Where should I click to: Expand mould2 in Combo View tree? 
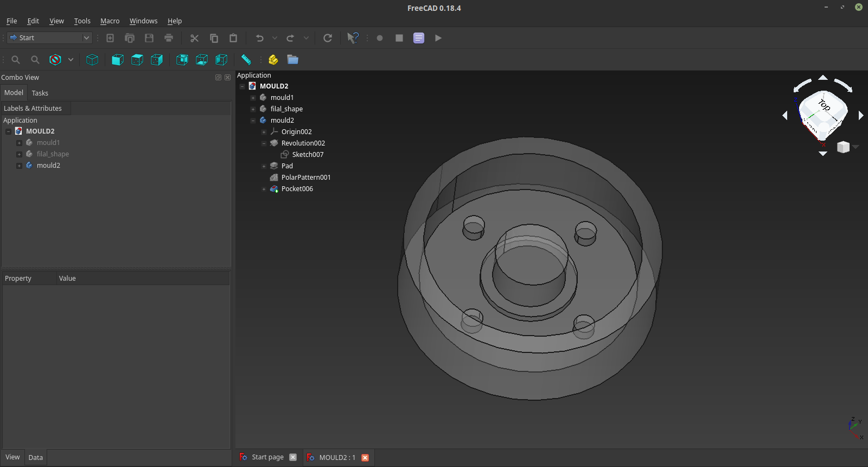coord(19,166)
